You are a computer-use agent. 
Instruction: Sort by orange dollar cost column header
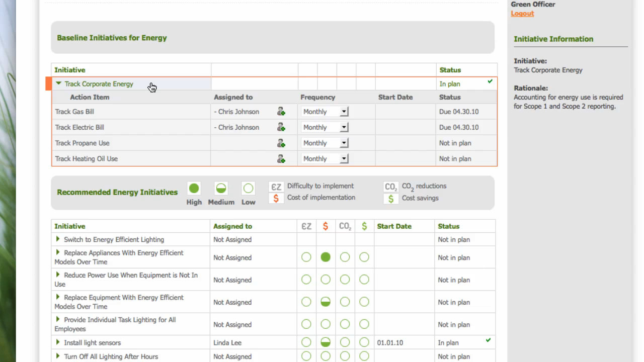click(326, 226)
